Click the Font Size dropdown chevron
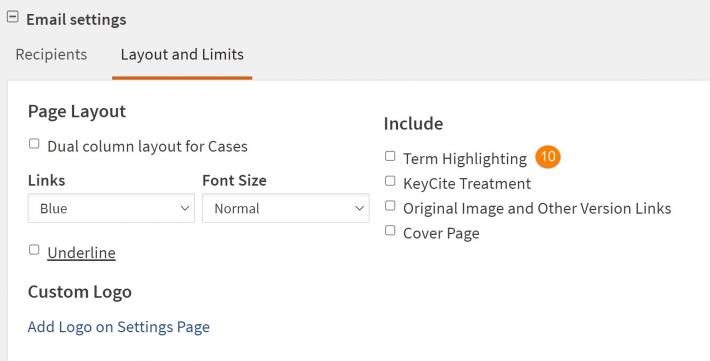 [x=359, y=208]
